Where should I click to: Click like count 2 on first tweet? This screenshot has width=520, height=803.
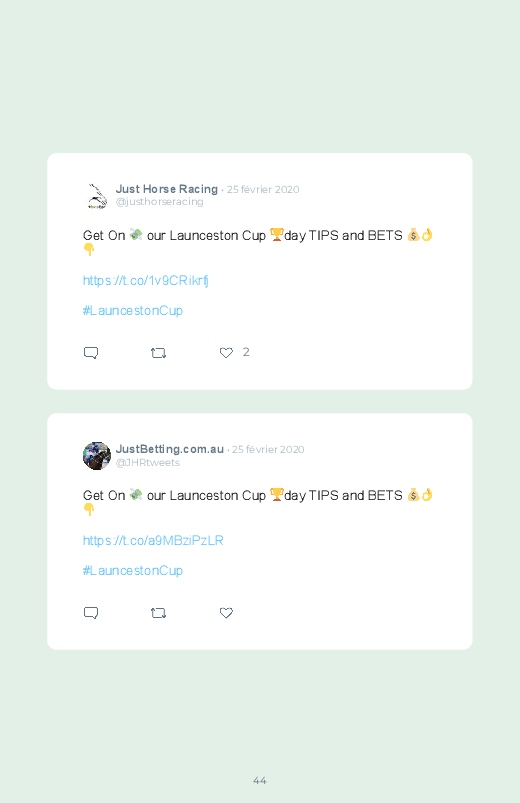246,352
